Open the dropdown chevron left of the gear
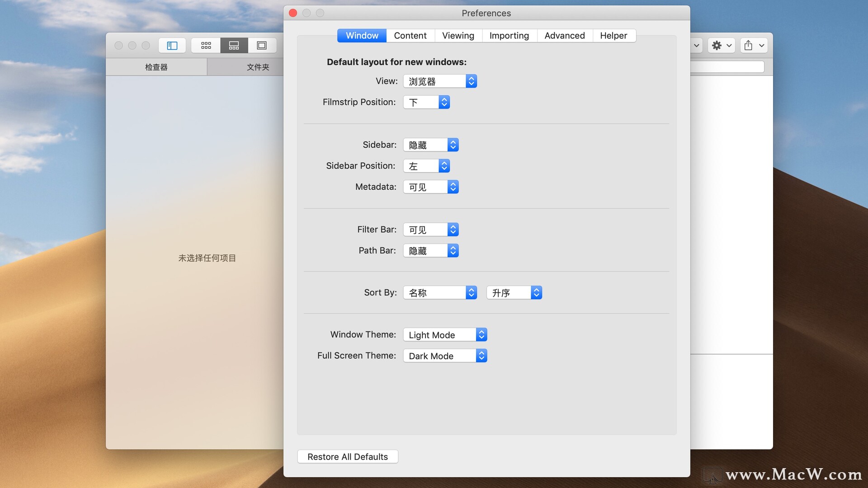The width and height of the screenshot is (868, 488). pyautogui.click(x=696, y=46)
